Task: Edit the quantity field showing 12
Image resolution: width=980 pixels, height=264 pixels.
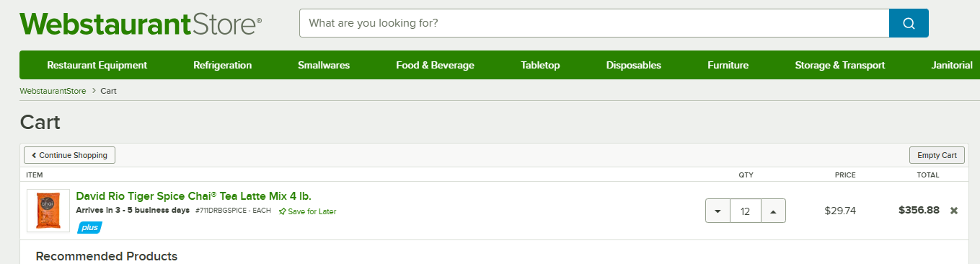Action: click(x=746, y=211)
